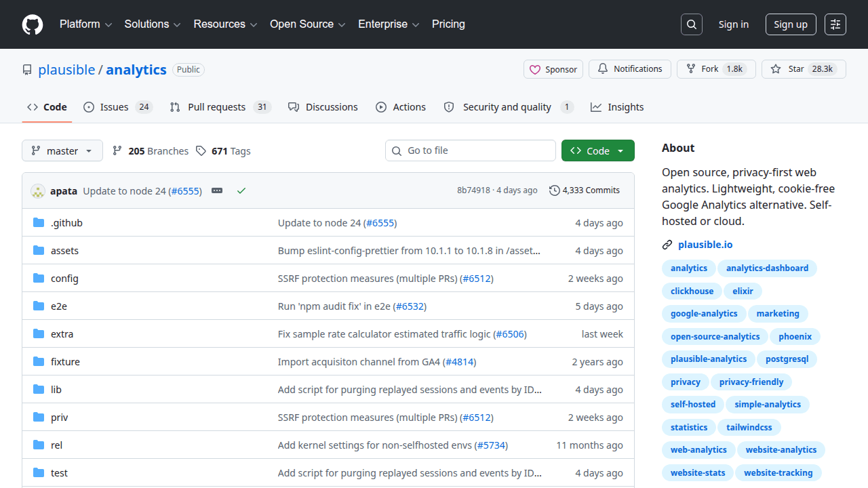Open the priv folder

[60, 418]
